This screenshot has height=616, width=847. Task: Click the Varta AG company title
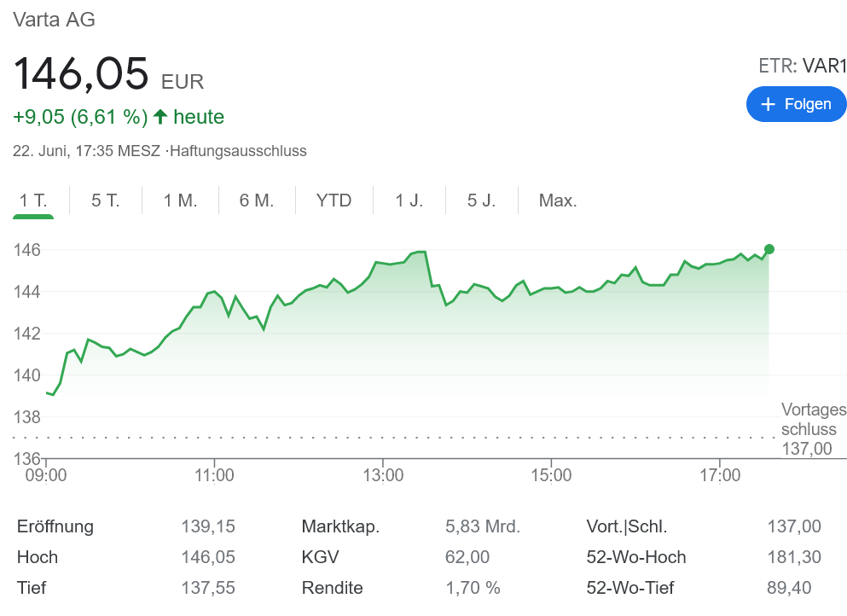coord(54,20)
